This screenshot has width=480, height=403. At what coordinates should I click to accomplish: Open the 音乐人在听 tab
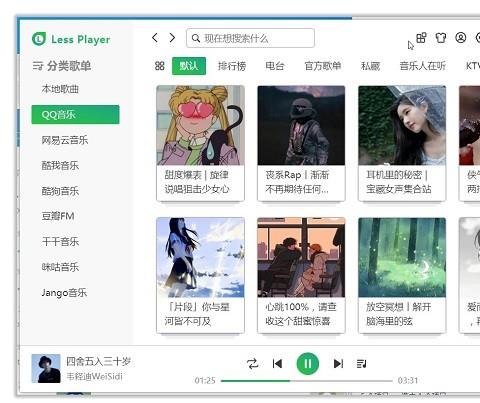(422, 66)
